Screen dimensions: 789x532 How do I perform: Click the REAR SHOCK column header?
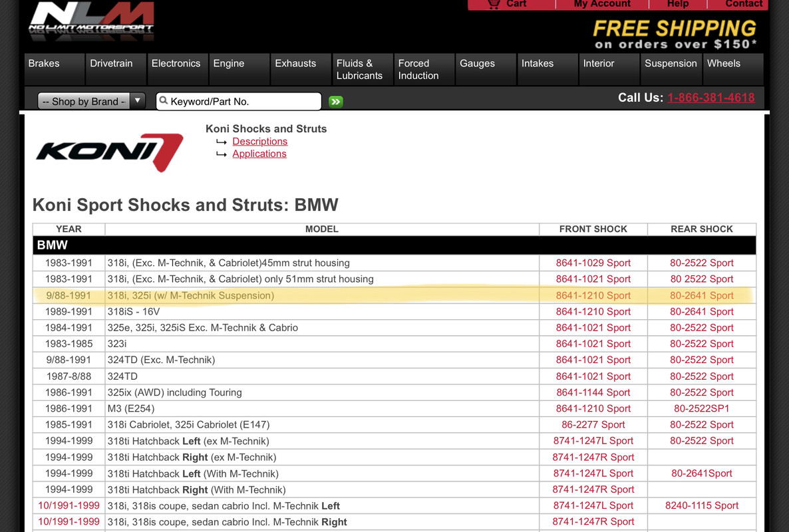[701, 229]
